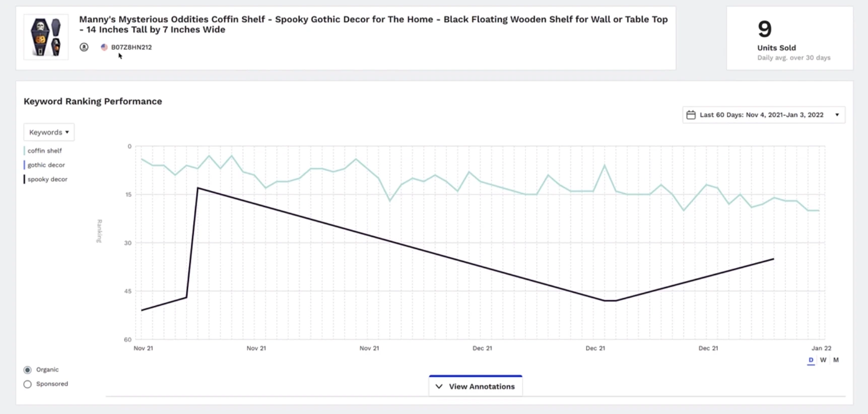868x414 pixels.
Task: Select the Organic ranking radio button
Action: tap(28, 370)
